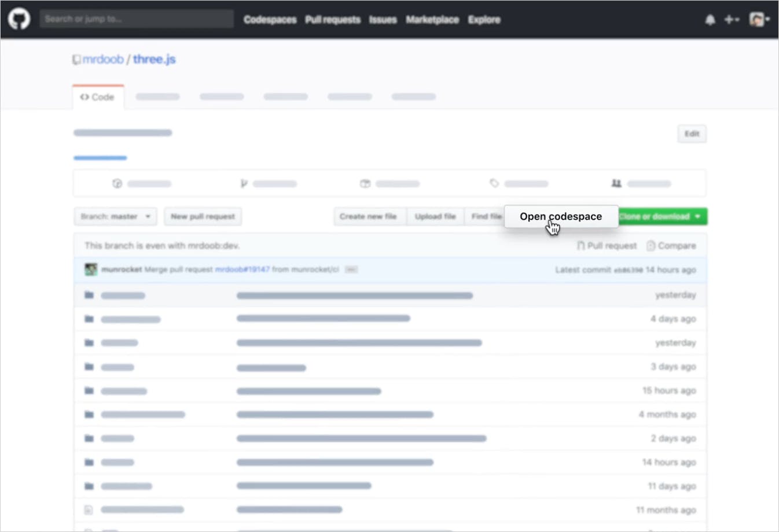
Task: Open the mrdoob owner link
Action: pos(103,59)
